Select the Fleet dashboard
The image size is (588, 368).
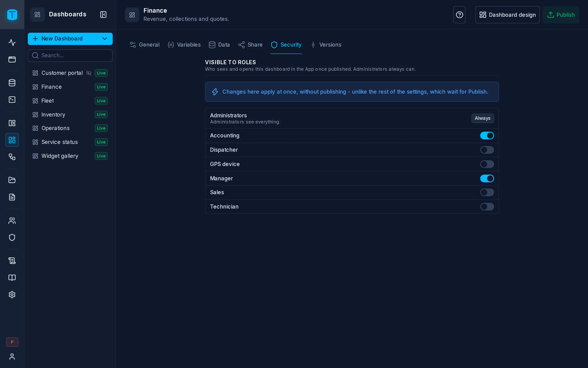click(x=70, y=101)
